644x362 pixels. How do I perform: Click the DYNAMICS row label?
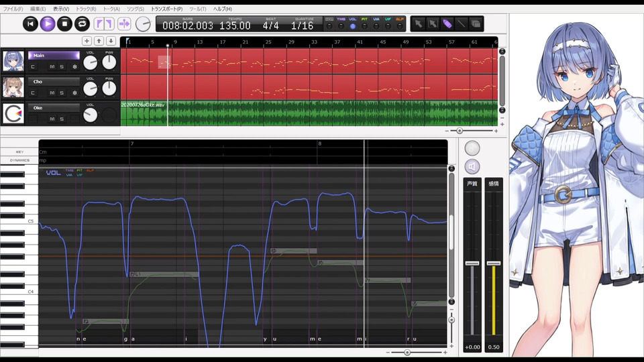[19, 160]
